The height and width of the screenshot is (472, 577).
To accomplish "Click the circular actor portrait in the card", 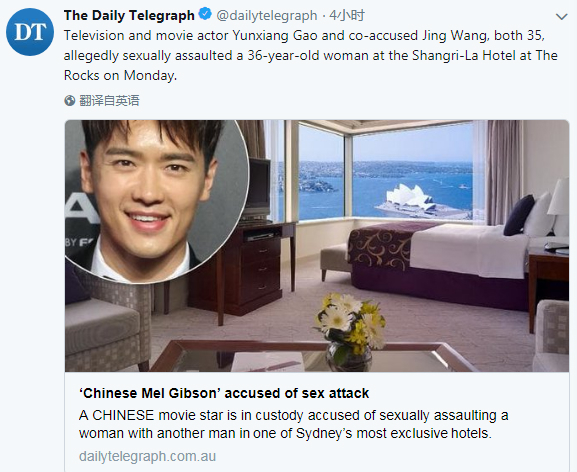I will (x=156, y=200).
